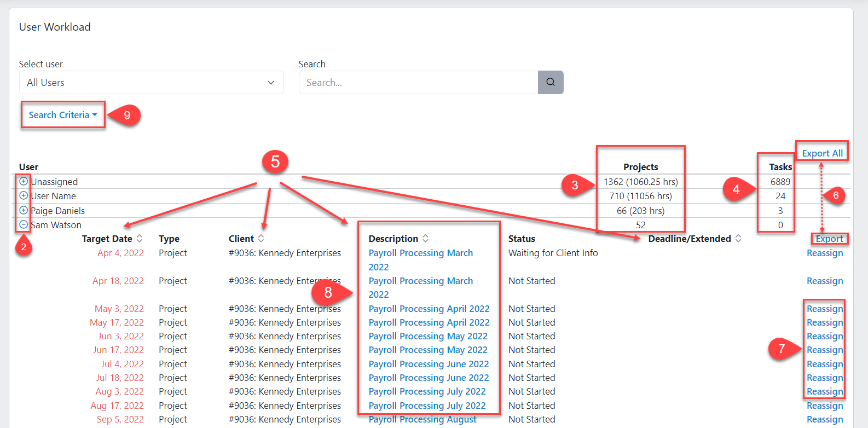The height and width of the screenshot is (428, 868).
Task: Sort by Target Date column arrows
Action: click(x=140, y=239)
